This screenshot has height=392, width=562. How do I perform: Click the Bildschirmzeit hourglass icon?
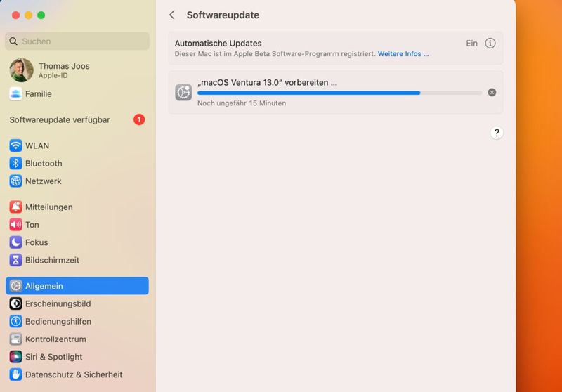[x=15, y=260]
